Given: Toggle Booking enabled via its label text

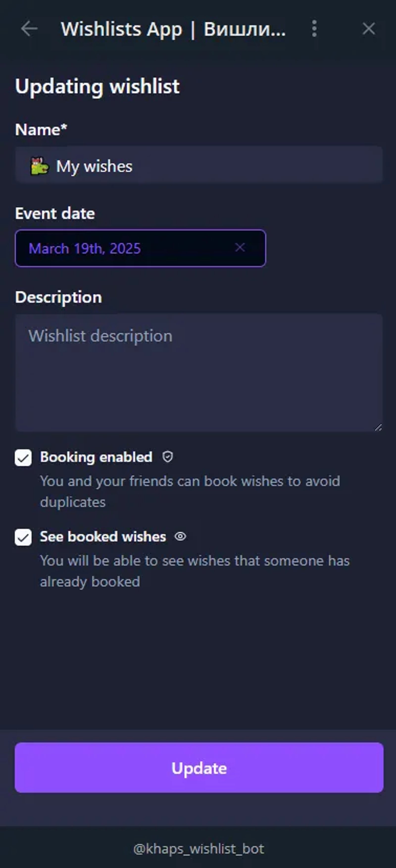Looking at the screenshot, I should click(x=96, y=457).
